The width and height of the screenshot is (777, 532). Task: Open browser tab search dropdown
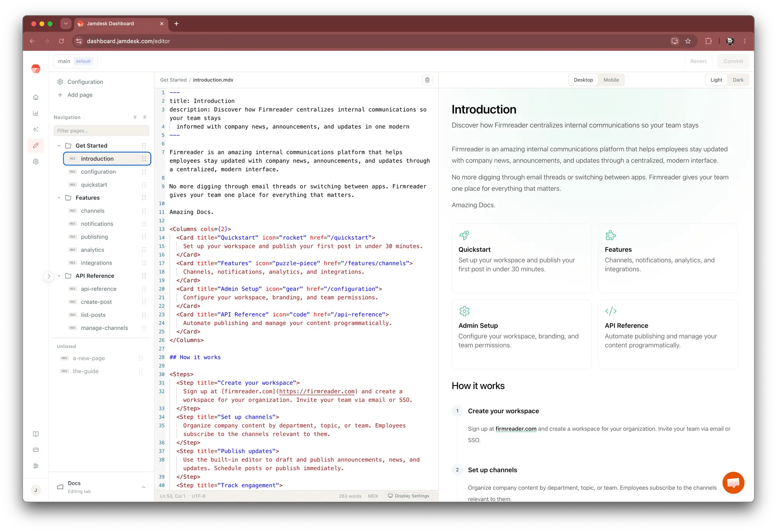pos(66,23)
